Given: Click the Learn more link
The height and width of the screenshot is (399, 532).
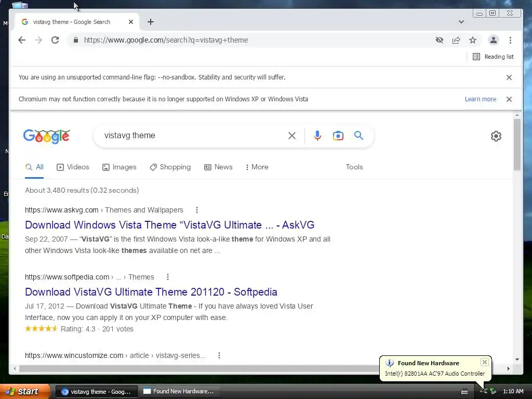Looking at the screenshot, I should coord(481,99).
